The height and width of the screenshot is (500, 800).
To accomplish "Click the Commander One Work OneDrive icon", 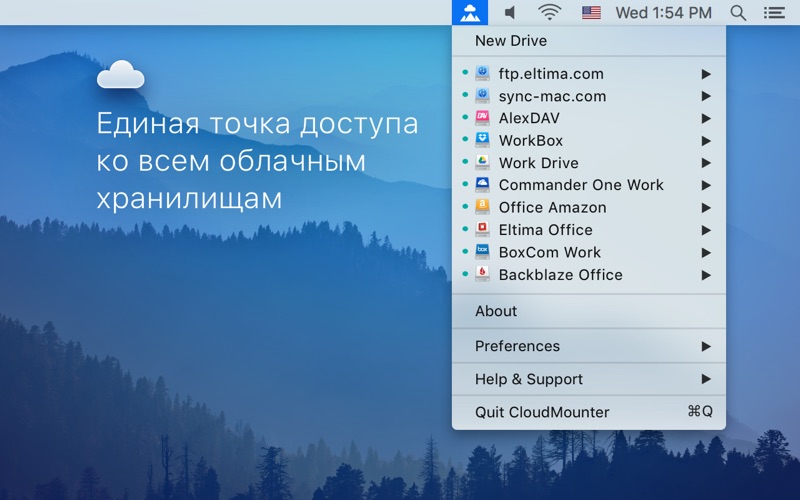I will (x=482, y=185).
